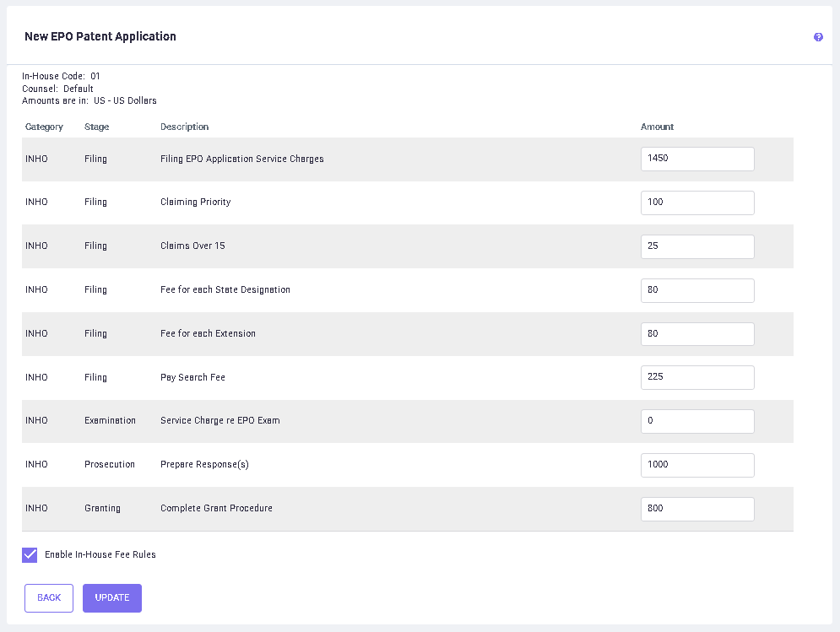Click the Back button
Screen dimensions: 840x632
click(x=49, y=597)
